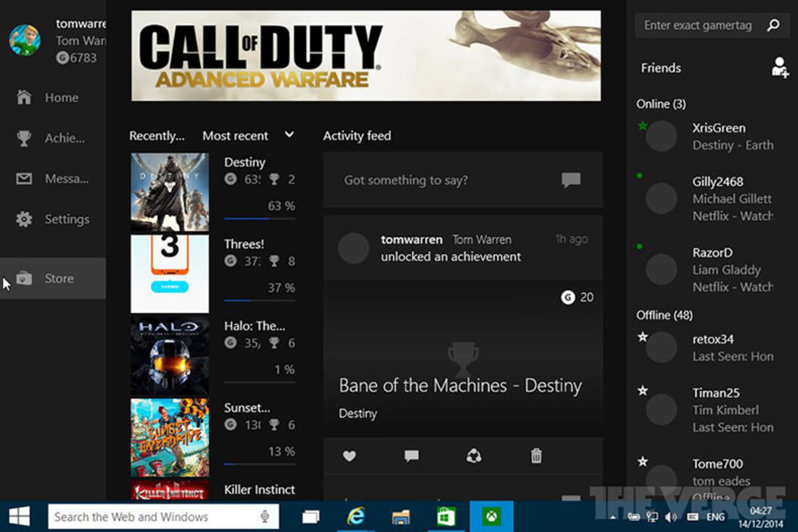The width and height of the screenshot is (798, 532).
Task: Like the achievement post with heart icon
Action: [350, 456]
